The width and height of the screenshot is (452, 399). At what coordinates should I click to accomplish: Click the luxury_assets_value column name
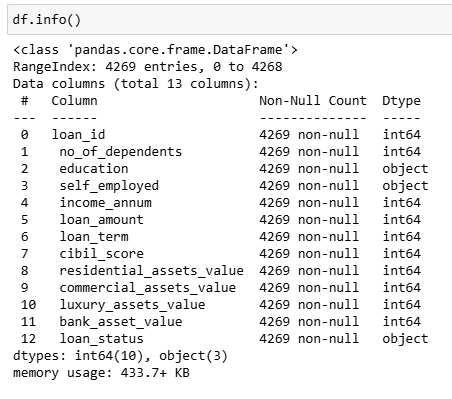coord(132,305)
